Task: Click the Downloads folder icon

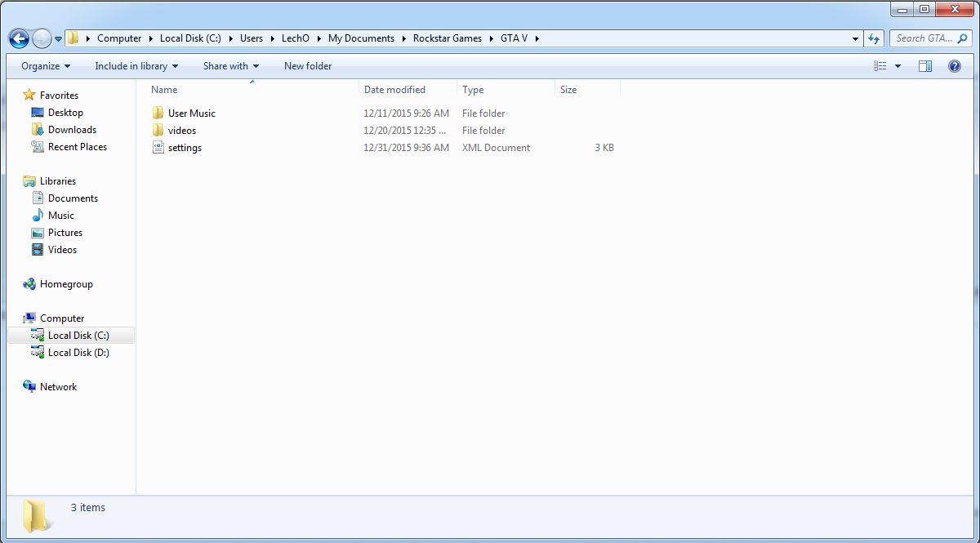Action: (x=38, y=130)
